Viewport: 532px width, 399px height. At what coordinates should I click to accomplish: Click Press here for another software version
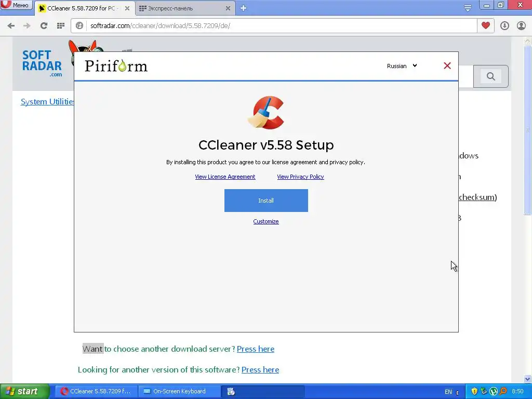[x=260, y=370]
